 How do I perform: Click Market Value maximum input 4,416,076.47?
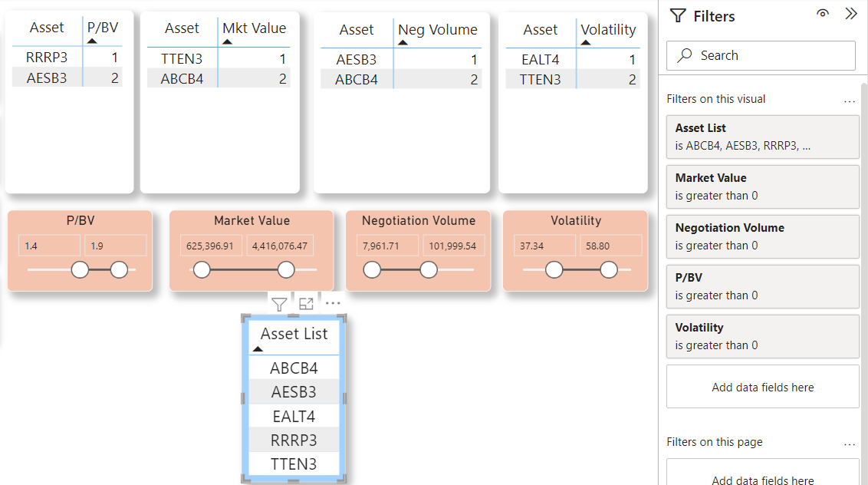click(x=280, y=246)
